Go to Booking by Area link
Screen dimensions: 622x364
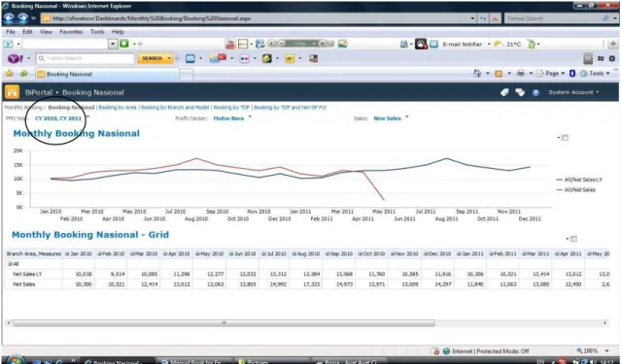(x=118, y=108)
